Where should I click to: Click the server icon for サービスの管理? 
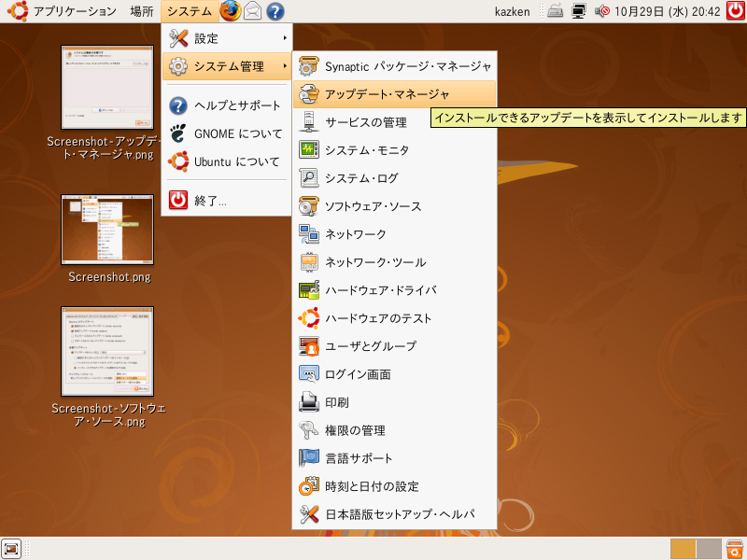tap(309, 122)
